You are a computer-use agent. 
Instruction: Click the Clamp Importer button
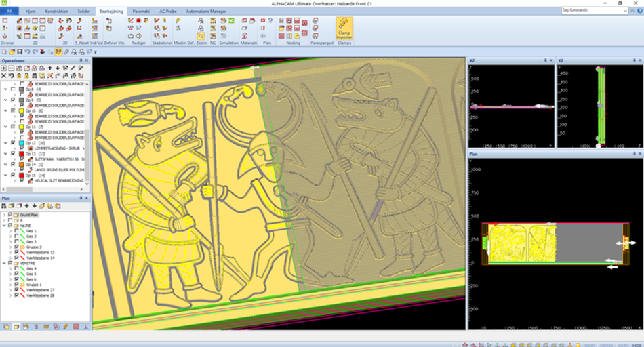pyautogui.click(x=344, y=28)
